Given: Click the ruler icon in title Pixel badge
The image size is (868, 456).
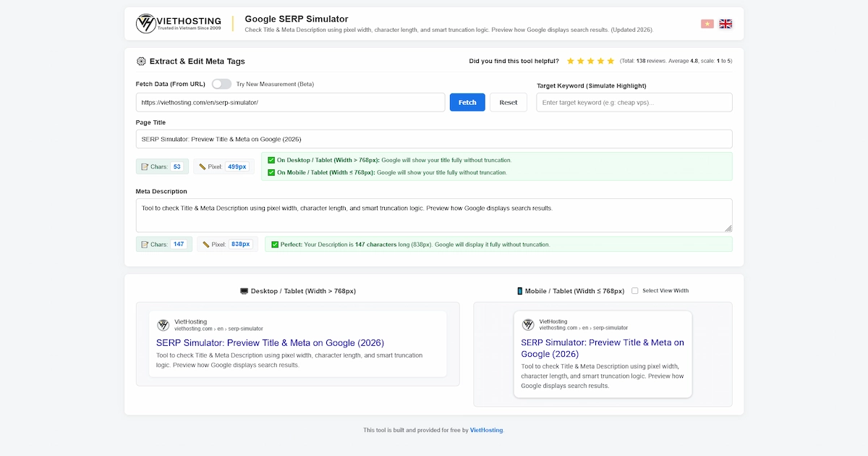Looking at the screenshot, I should point(203,166).
